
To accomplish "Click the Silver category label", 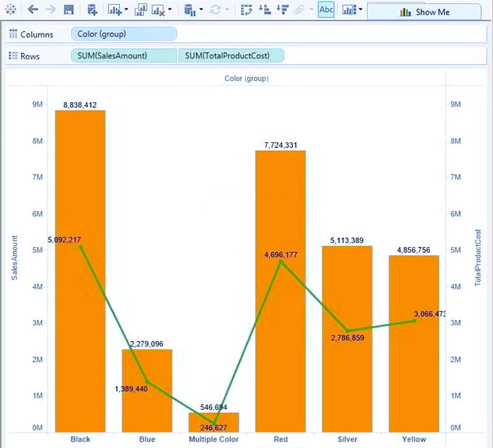I will coord(347,440).
